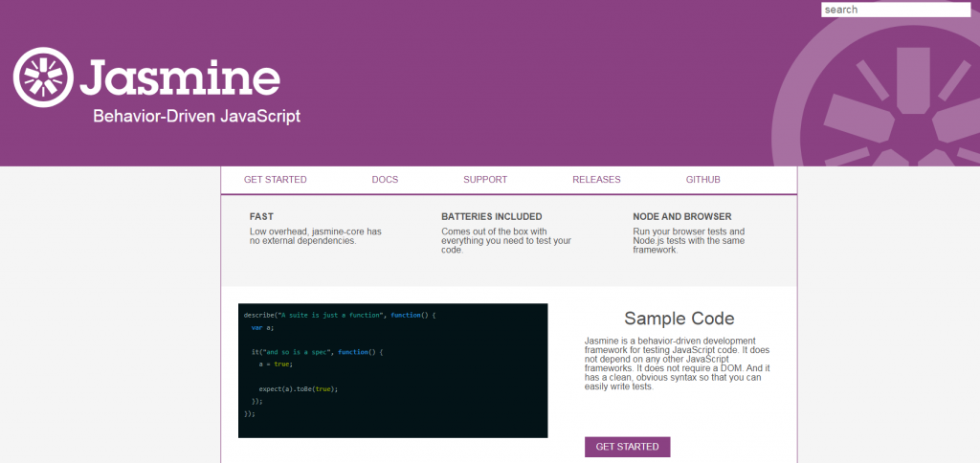Open the GET STARTED nav item

click(x=275, y=179)
